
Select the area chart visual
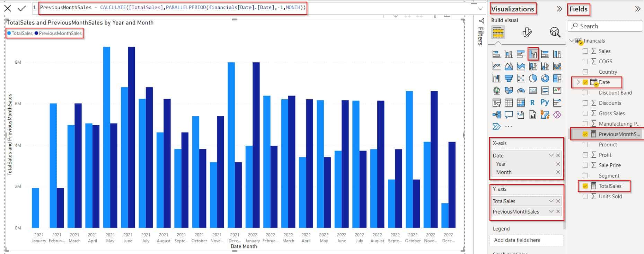click(x=509, y=66)
